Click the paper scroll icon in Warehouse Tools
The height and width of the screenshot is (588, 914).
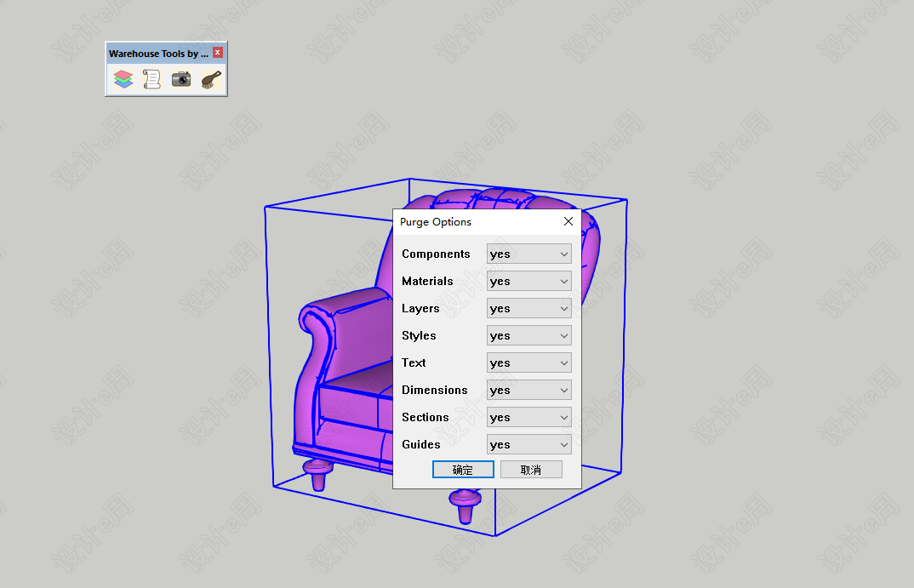[x=151, y=80]
